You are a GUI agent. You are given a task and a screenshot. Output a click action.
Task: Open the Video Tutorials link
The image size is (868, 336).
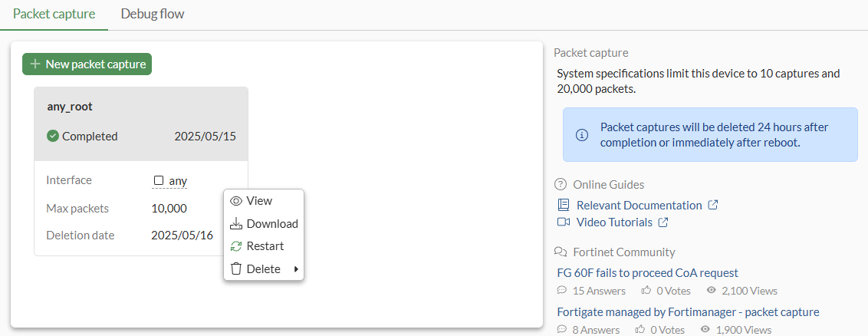pyautogui.click(x=614, y=222)
